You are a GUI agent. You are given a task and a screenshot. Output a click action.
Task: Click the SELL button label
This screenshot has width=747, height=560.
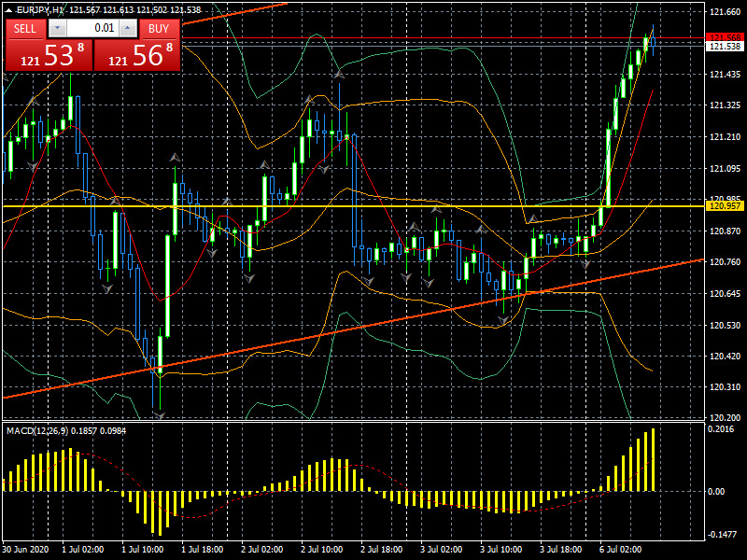pos(25,28)
